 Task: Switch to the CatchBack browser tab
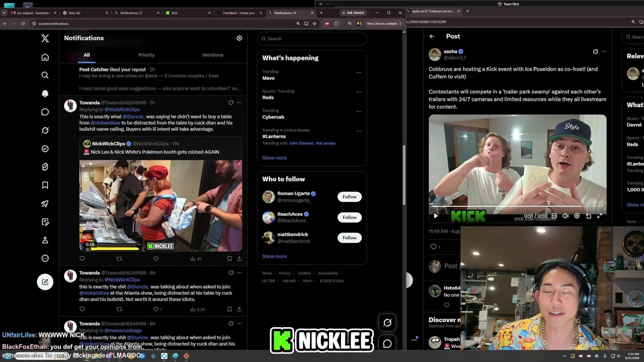point(238,13)
